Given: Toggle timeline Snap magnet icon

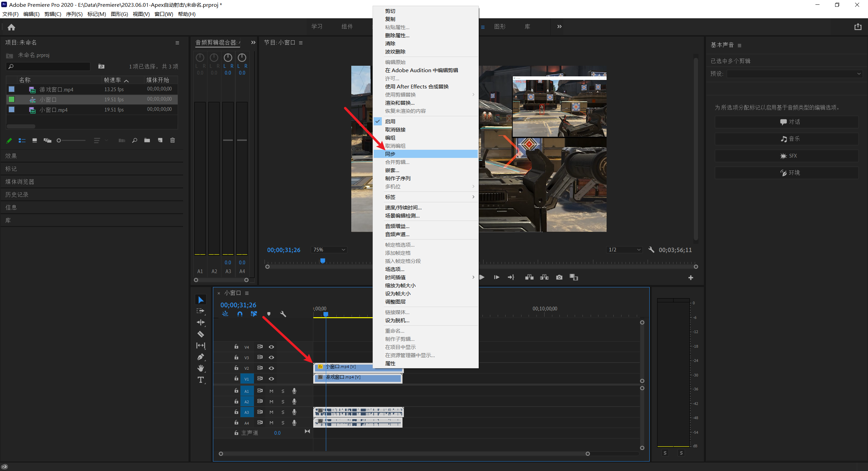Looking at the screenshot, I should click(240, 314).
